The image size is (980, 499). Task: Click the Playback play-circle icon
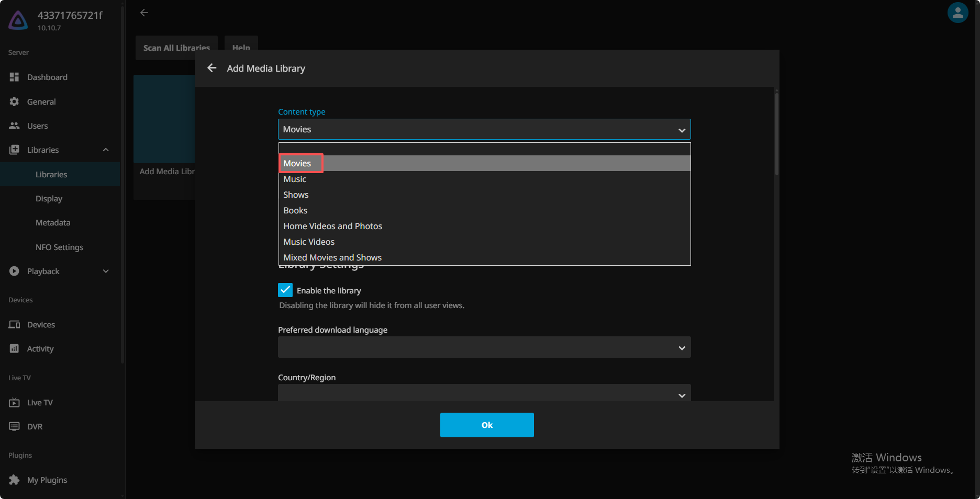pyautogui.click(x=14, y=271)
